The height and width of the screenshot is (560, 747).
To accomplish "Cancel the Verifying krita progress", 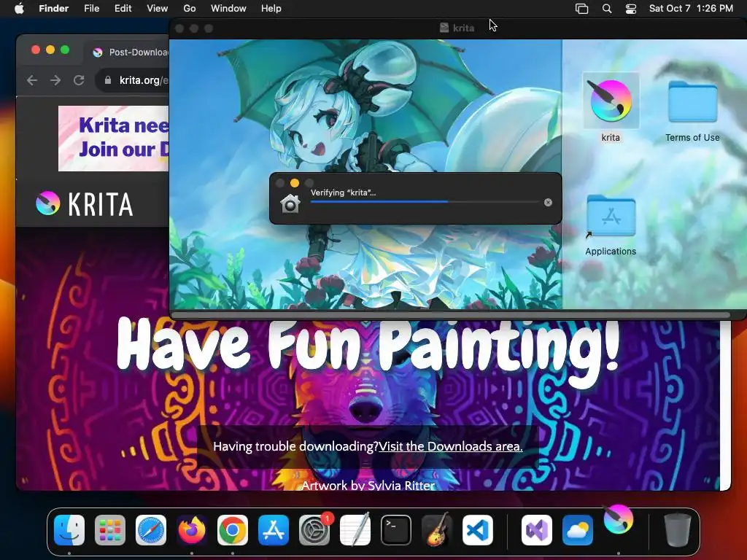I will (549, 203).
